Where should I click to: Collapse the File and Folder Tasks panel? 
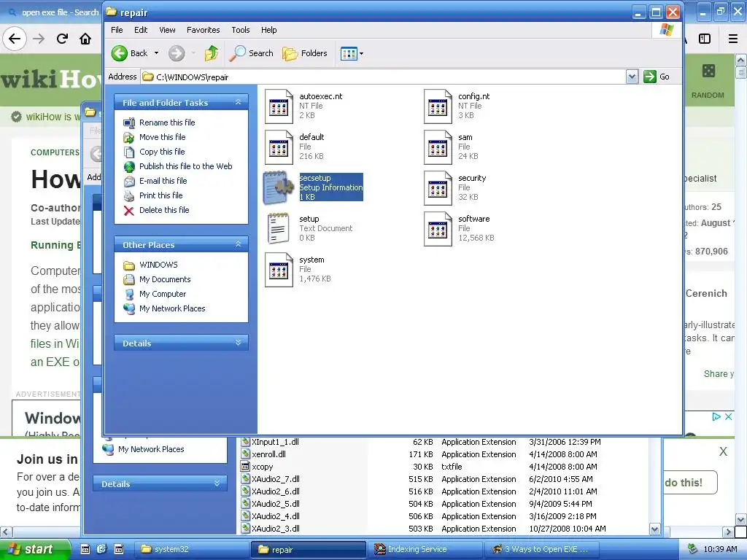(x=239, y=102)
